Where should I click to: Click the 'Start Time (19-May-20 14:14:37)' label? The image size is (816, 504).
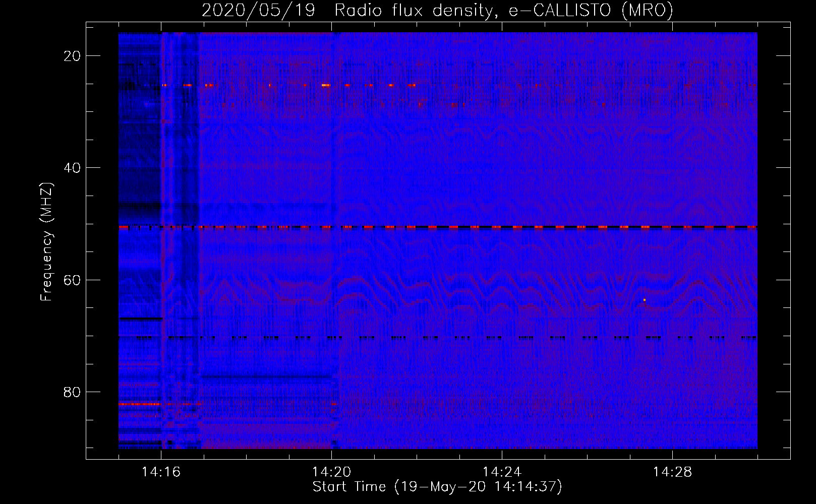[437, 487]
